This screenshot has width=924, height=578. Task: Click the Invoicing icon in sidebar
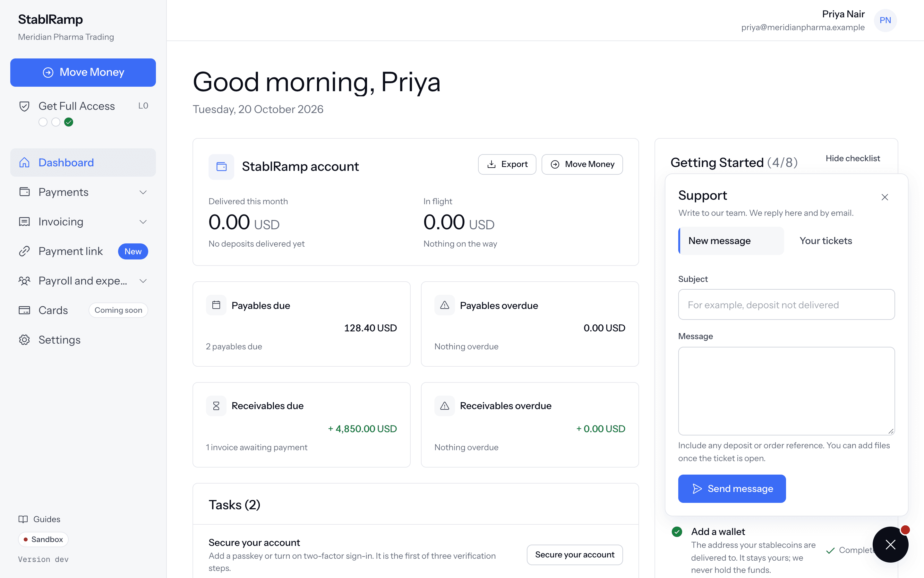point(24,222)
